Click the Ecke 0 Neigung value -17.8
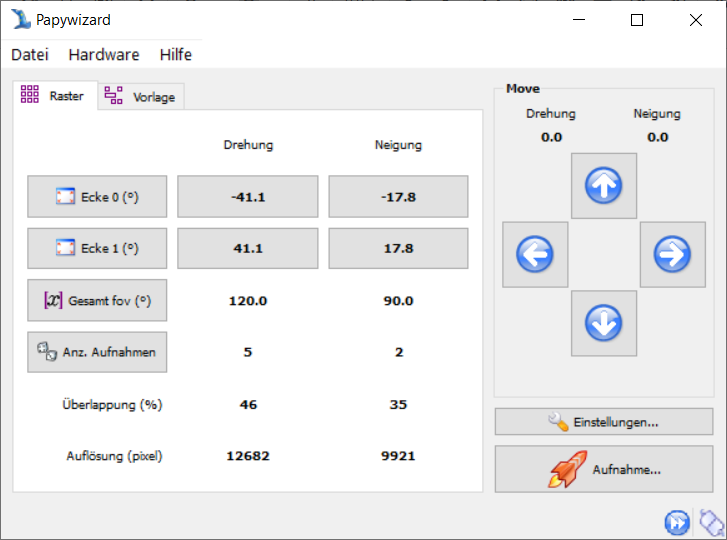 click(x=398, y=197)
